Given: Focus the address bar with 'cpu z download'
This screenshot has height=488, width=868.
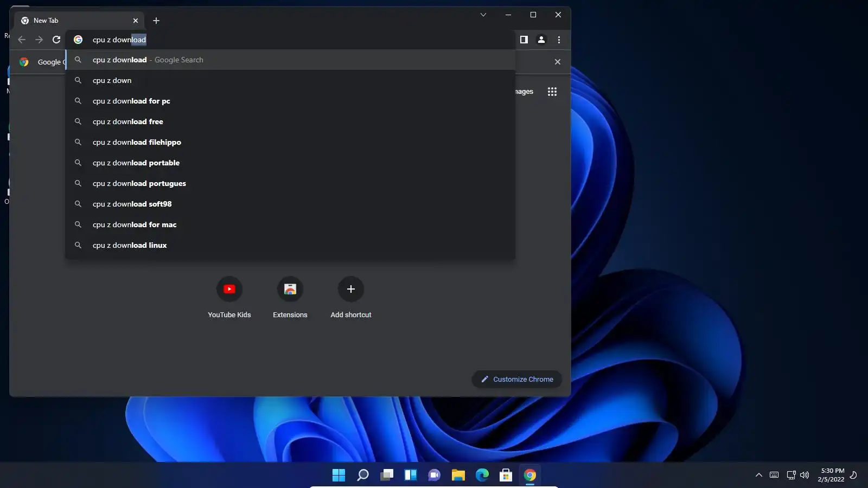Looking at the screenshot, I should (290, 40).
